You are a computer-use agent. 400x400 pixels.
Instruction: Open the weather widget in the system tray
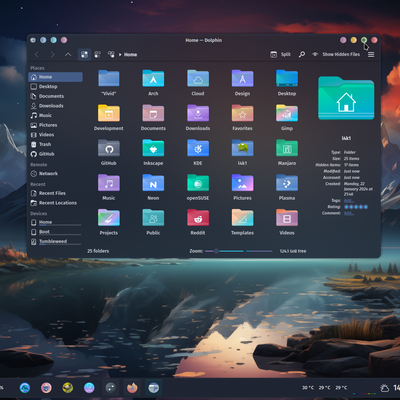point(384,388)
